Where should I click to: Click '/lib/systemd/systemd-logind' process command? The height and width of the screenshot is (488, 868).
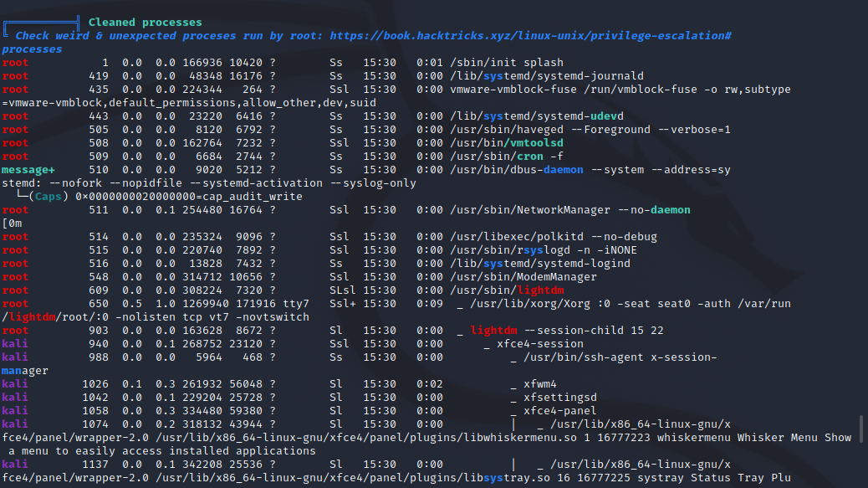click(x=540, y=263)
